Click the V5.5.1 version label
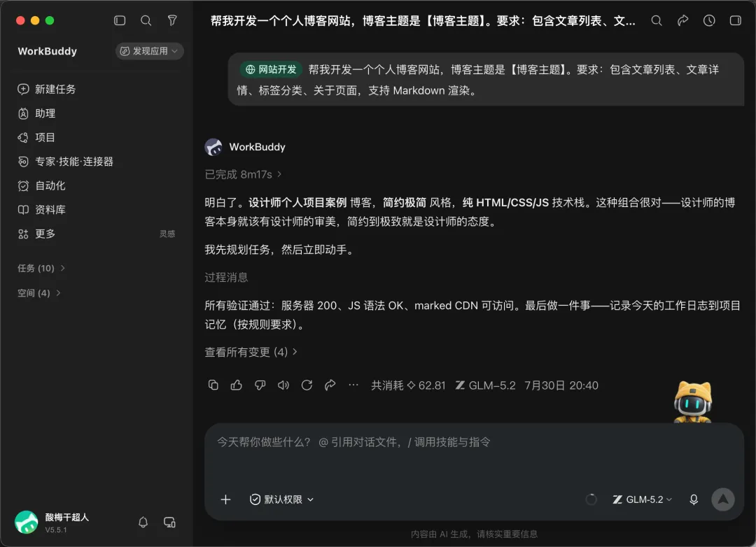This screenshot has width=756, height=547. tap(56, 530)
